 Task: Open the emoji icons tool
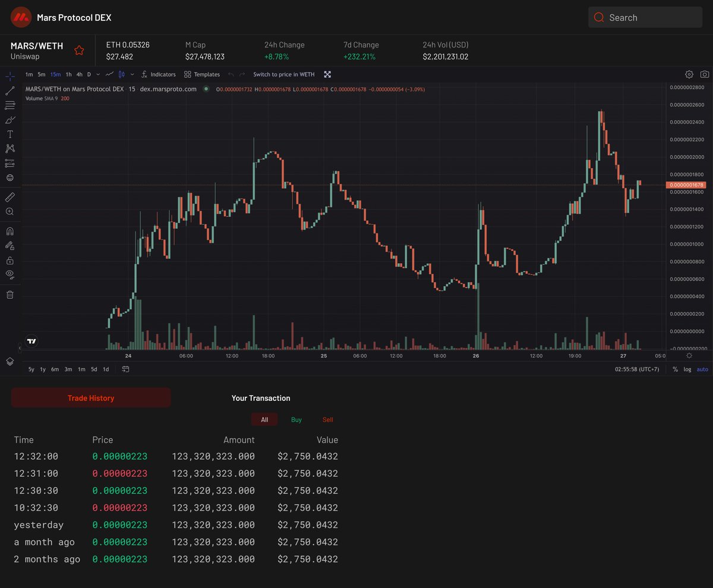click(10, 178)
